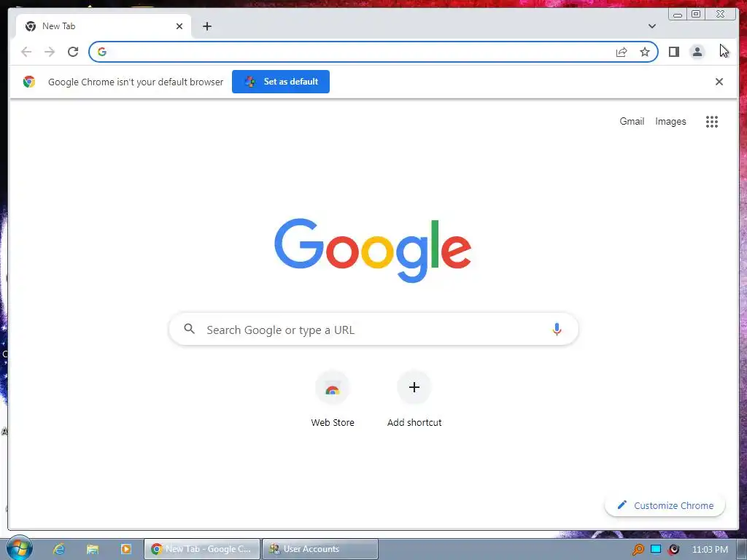Open the profile avatar menu
747x560 pixels.
[x=697, y=52]
